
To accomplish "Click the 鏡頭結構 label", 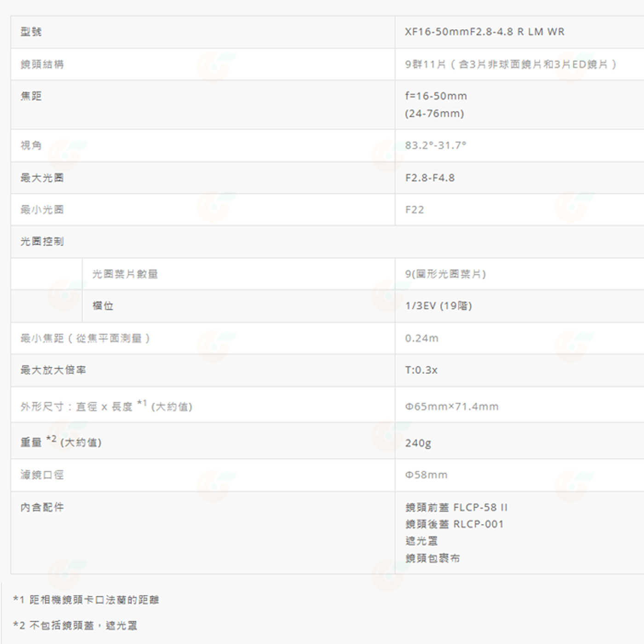I will click(42, 64).
